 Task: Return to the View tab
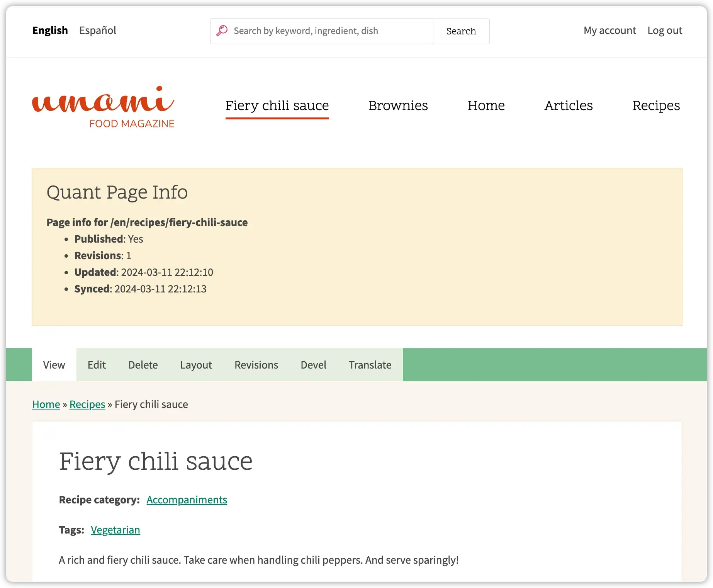(x=54, y=365)
